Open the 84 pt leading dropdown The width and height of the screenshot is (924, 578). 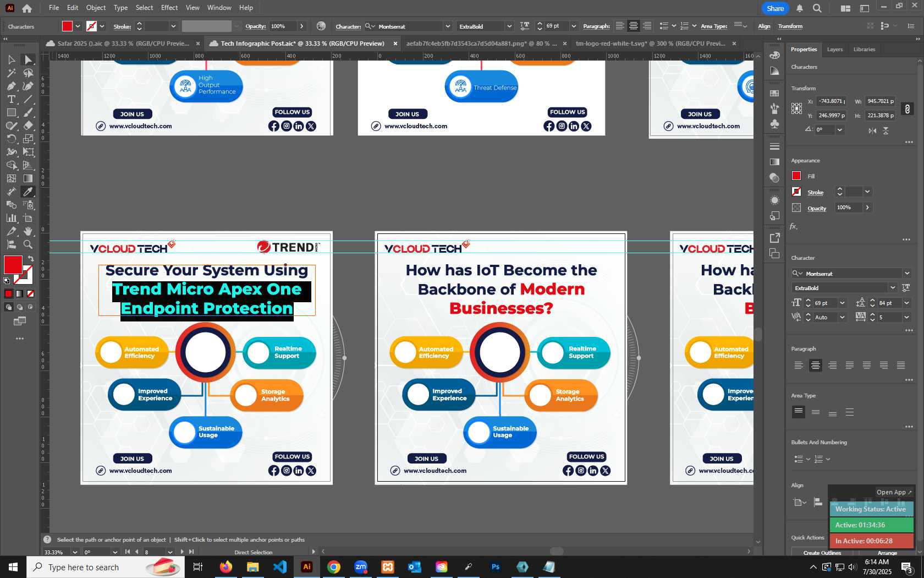(x=906, y=303)
